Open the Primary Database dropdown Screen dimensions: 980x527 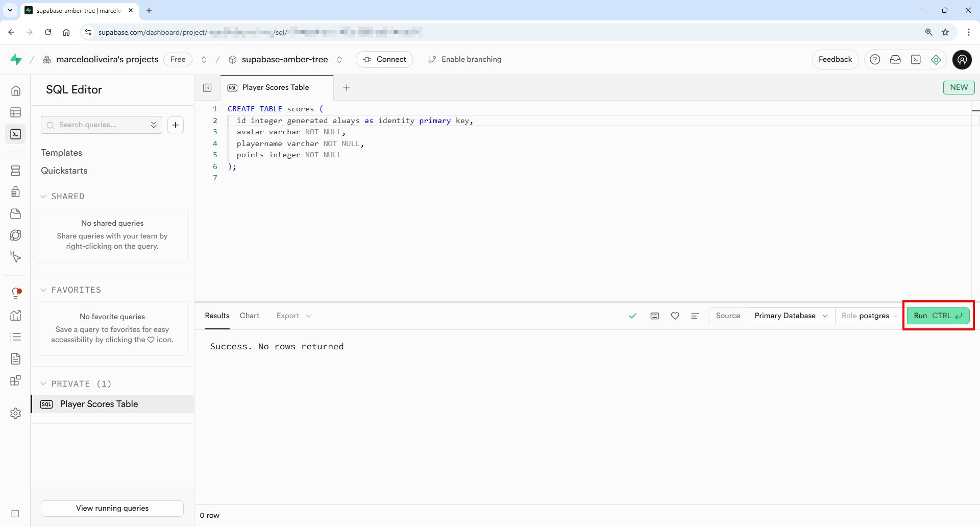(790, 316)
